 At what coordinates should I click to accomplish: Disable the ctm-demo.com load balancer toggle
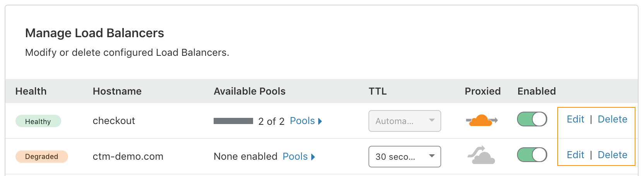pyautogui.click(x=532, y=155)
